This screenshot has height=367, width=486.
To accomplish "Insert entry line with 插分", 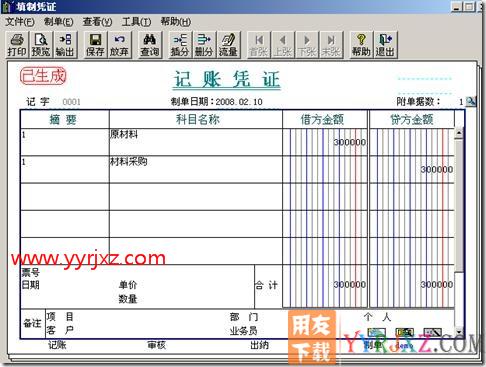I will [180, 45].
